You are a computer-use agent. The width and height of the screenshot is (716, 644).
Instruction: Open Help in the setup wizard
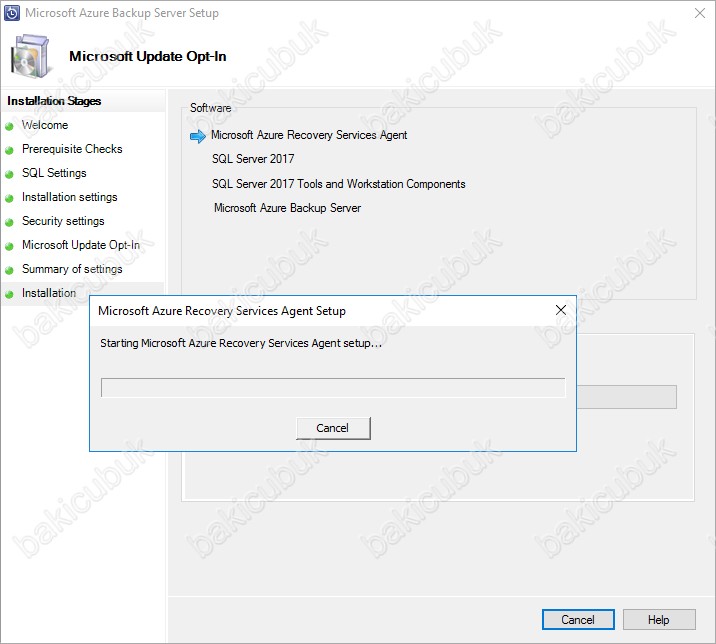coord(659,620)
